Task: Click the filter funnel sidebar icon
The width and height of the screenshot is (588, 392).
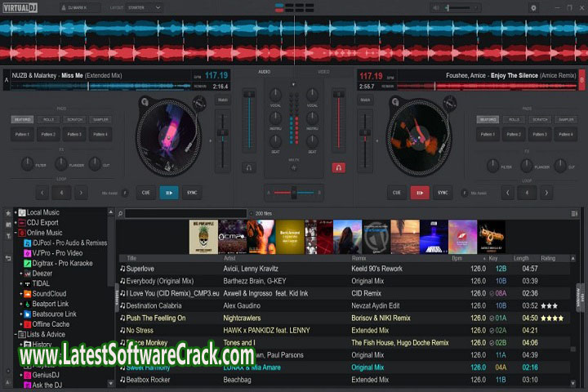Action: pos(8,235)
